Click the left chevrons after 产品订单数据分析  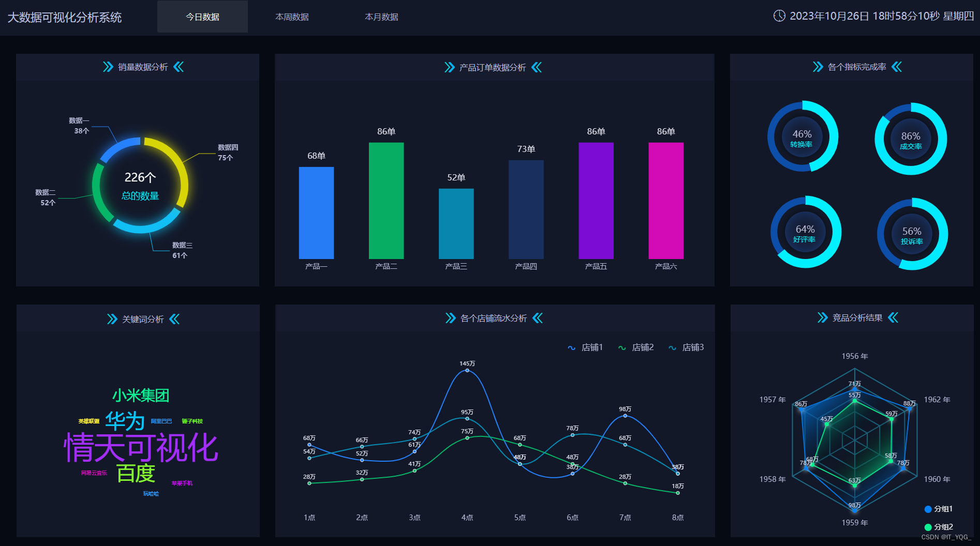(537, 67)
